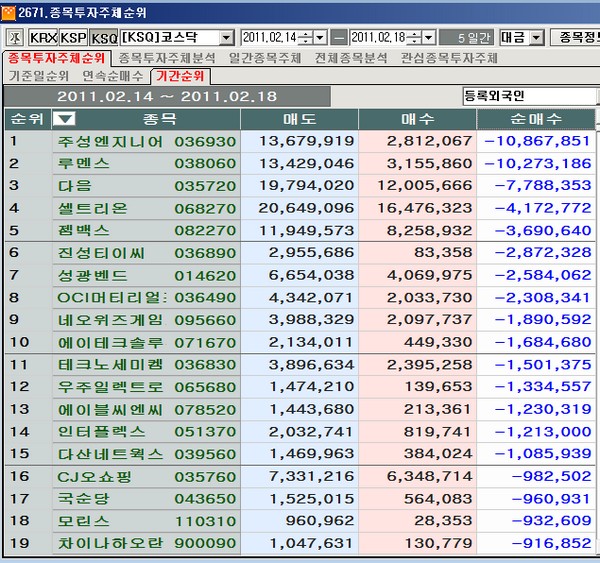Open the 대금 dropdown
Image resolution: width=600 pixels, height=563 pixels.
(x=536, y=38)
